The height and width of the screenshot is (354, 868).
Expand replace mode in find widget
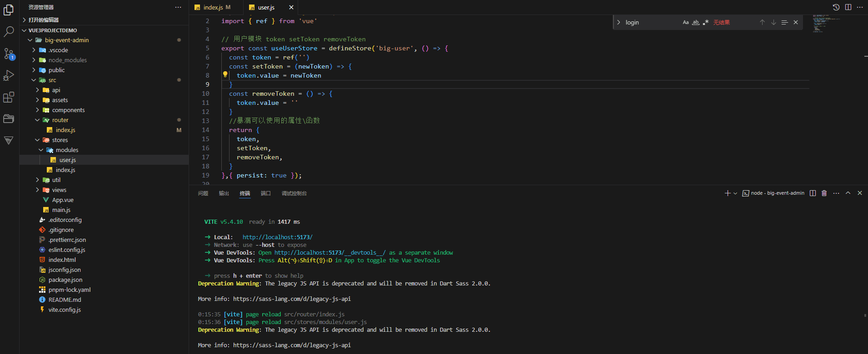click(x=619, y=22)
